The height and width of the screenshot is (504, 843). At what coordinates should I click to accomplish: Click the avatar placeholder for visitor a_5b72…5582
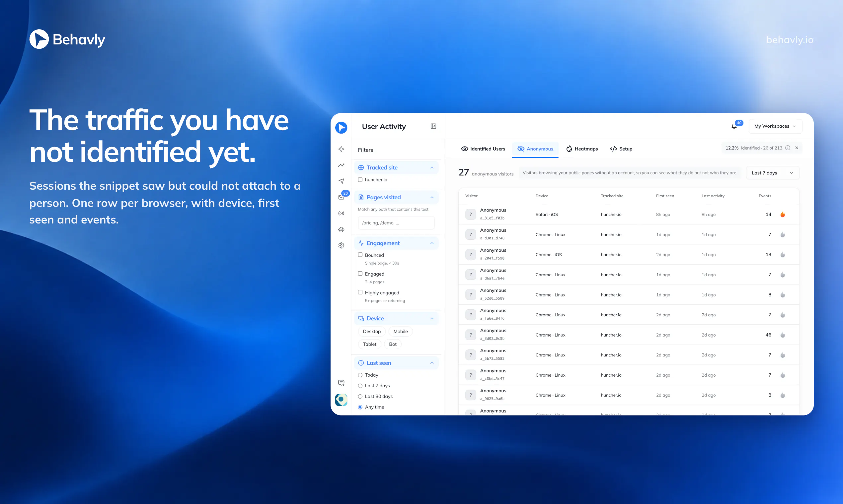click(x=471, y=355)
